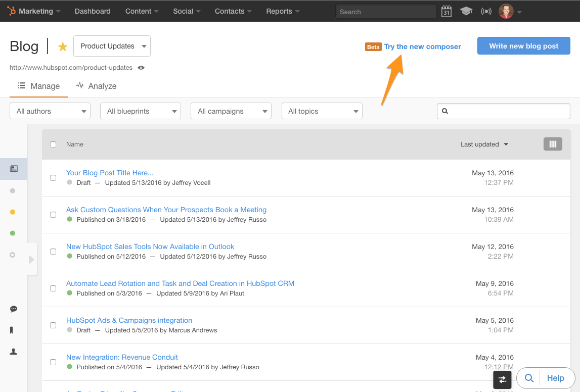Open the Marketing product switcher
The height and width of the screenshot is (392, 580).
39,12
